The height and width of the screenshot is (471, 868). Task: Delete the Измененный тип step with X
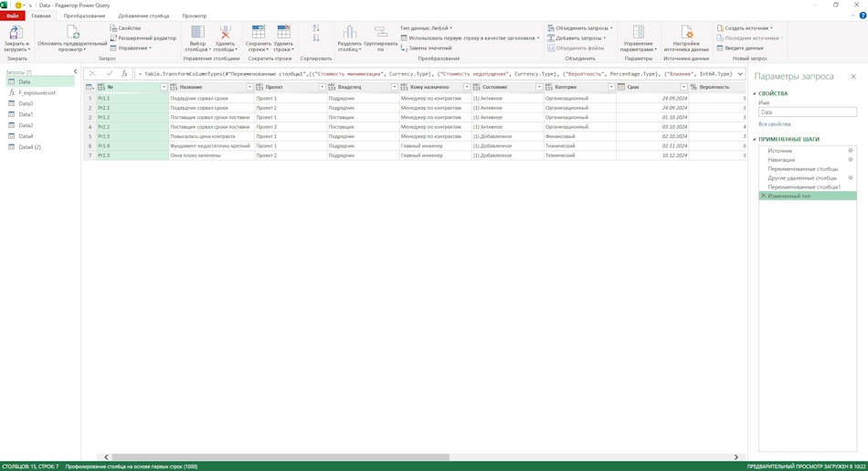[763, 196]
